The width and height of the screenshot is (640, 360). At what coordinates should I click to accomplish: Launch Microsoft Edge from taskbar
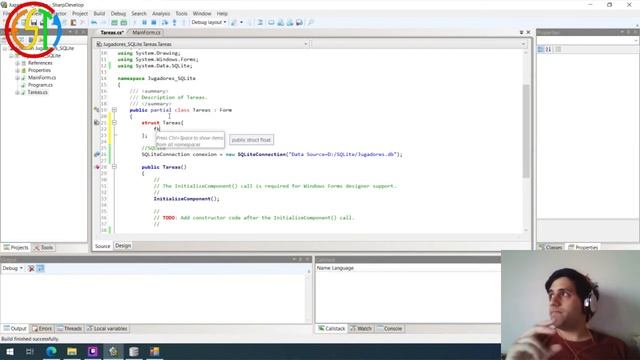click(51, 351)
